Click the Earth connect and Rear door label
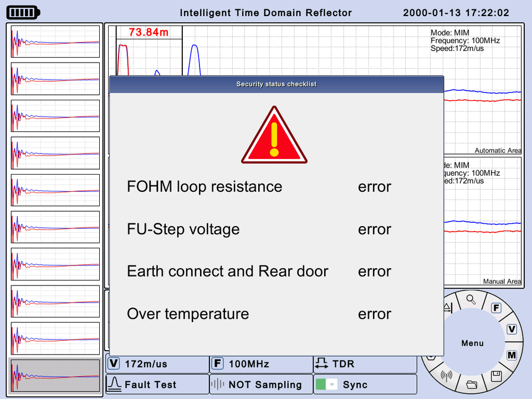This screenshot has width=532, height=399. click(228, 272)
